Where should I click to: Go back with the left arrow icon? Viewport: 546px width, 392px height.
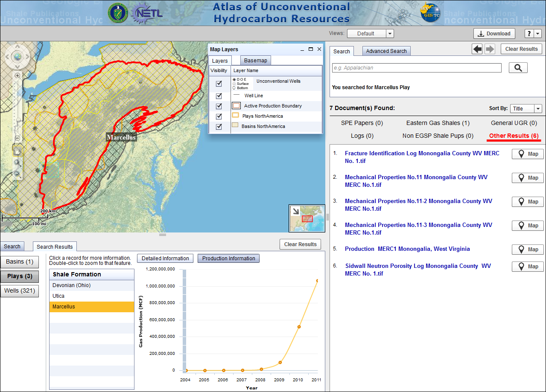(477, 49)
